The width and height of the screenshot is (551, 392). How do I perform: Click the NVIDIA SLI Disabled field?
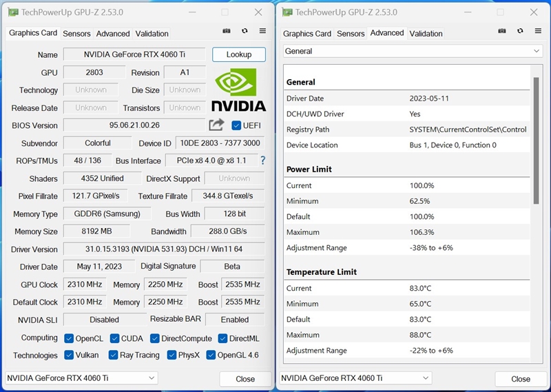coord(105,320)
